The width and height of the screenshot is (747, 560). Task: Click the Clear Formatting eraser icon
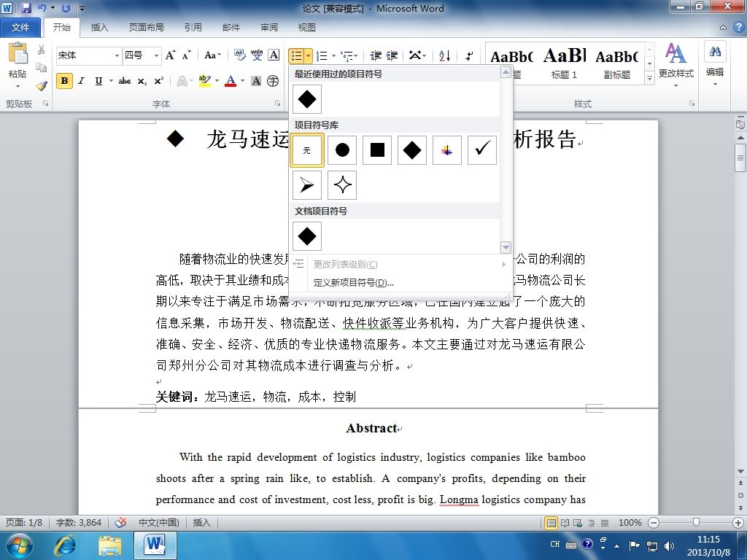tap(239, 55)
